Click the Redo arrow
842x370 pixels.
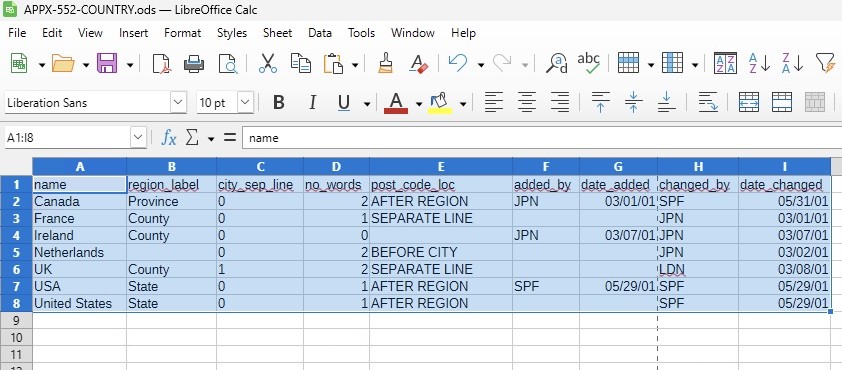[502, 64]
